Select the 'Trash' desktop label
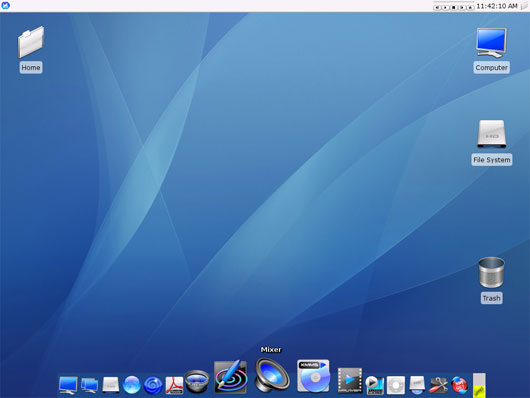 pos(491,298)
